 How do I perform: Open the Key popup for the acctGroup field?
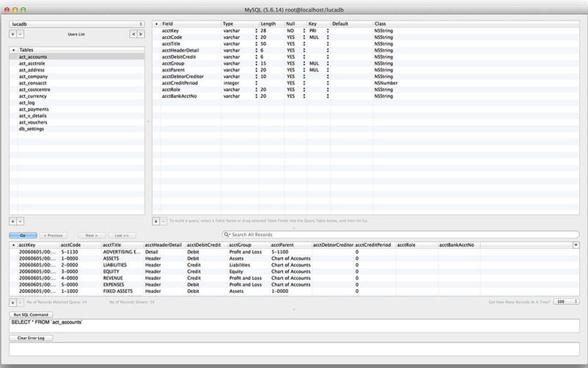pos(328,63)
